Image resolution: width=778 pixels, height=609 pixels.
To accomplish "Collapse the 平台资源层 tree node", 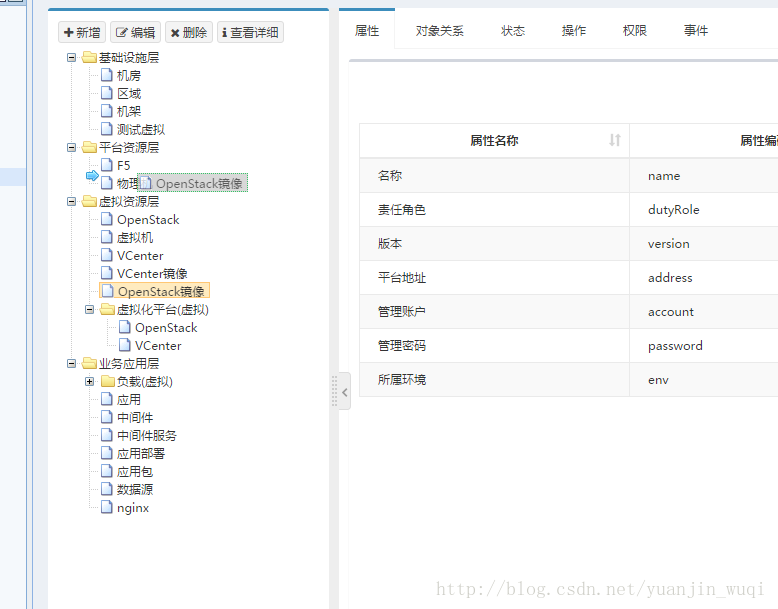I will pos(71,147).
